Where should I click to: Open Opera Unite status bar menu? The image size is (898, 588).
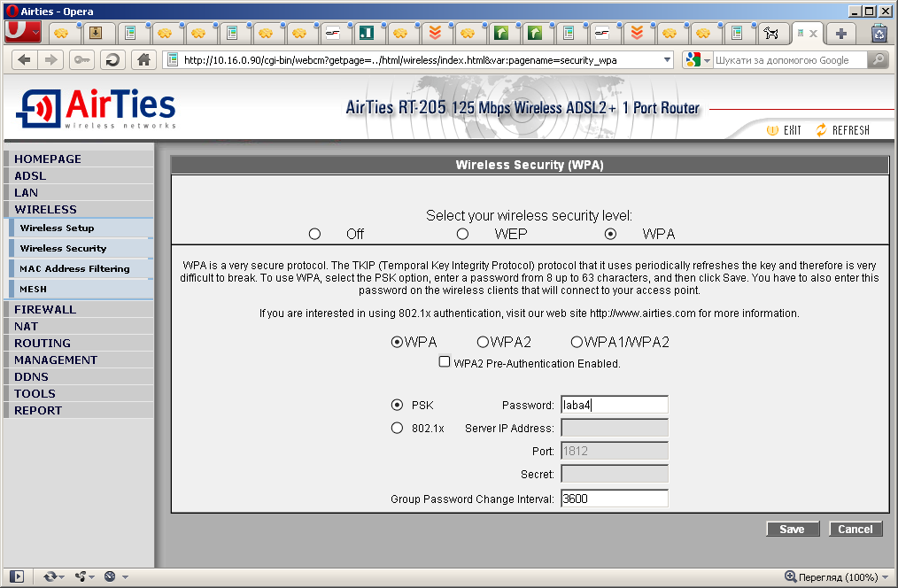click(x=85, y=576)
